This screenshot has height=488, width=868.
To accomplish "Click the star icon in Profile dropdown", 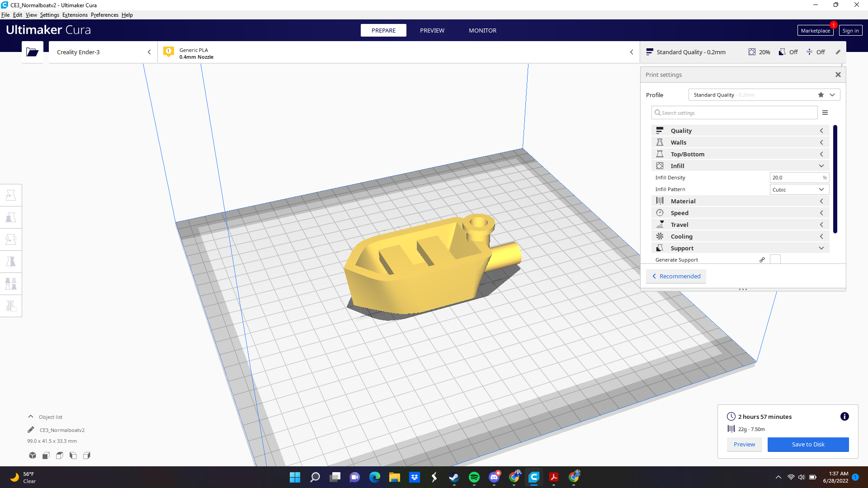I will [x=821, y=95].
